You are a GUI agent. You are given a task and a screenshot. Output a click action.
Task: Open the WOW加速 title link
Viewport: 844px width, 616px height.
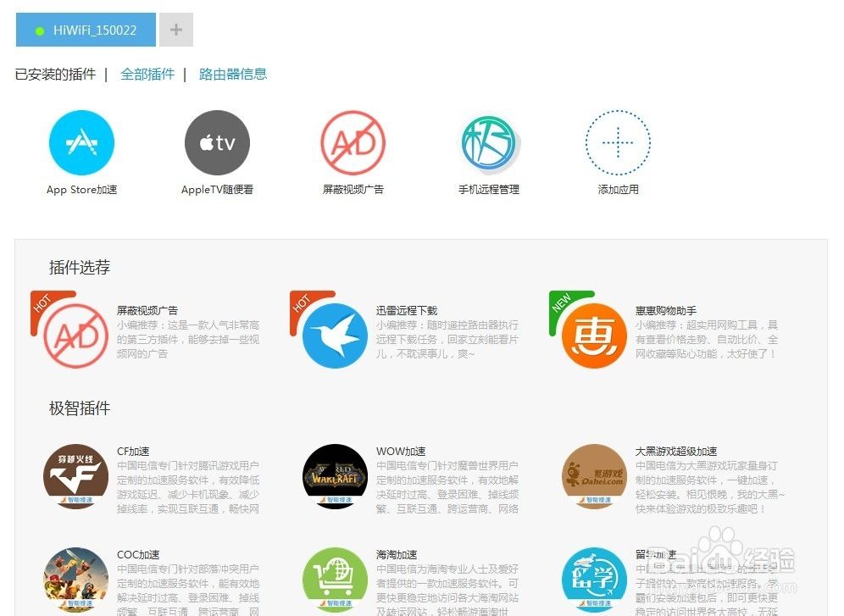click(x=401, y=452)
